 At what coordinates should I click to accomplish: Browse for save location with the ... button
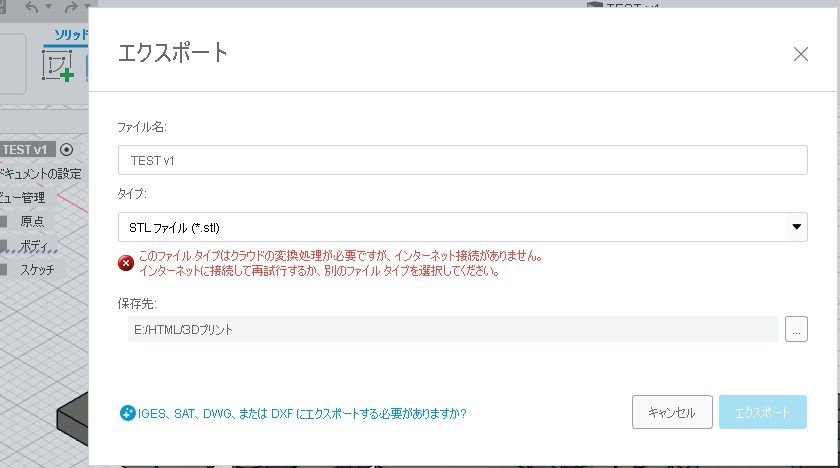pyautogui.click(x=796, y=329)
